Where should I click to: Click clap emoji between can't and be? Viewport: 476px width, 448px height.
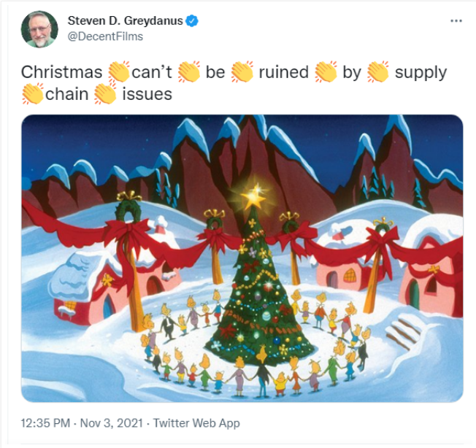(x=188, y=72)
